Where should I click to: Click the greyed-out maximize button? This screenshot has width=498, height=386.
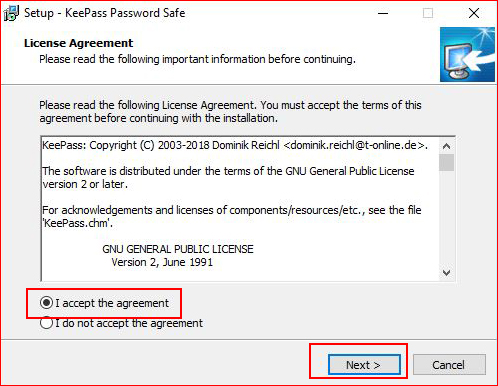(428, 13)
